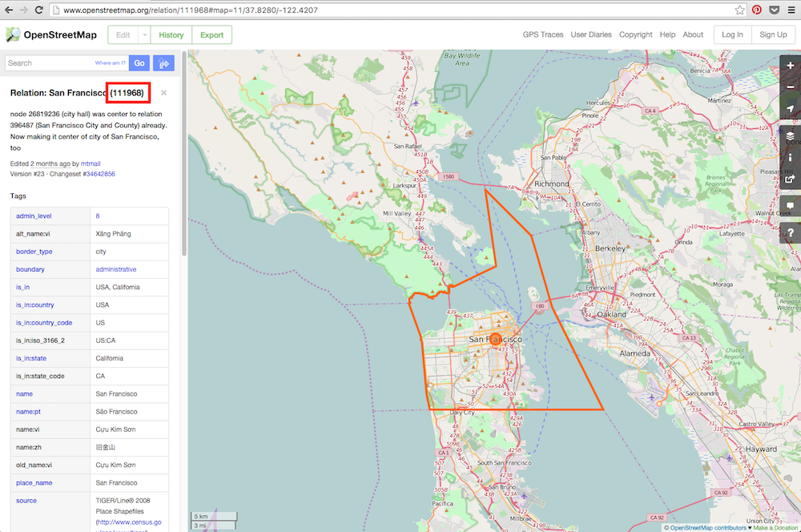The height and width of the screenshot is (532, 801).
Task: Click the is_in:state tag link
Action: click(31, 358)
